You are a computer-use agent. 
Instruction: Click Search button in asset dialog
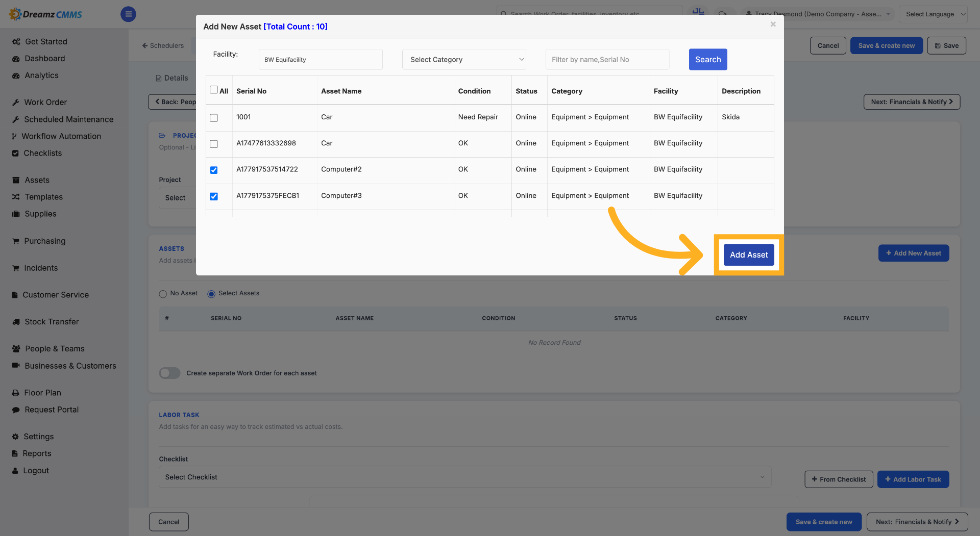pos(708,60)
